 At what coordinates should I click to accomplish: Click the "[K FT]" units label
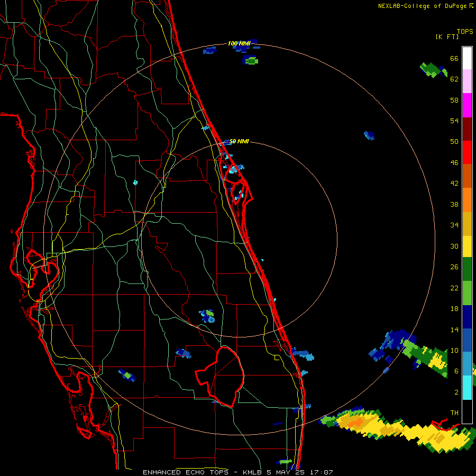click(x=447, y=36)
